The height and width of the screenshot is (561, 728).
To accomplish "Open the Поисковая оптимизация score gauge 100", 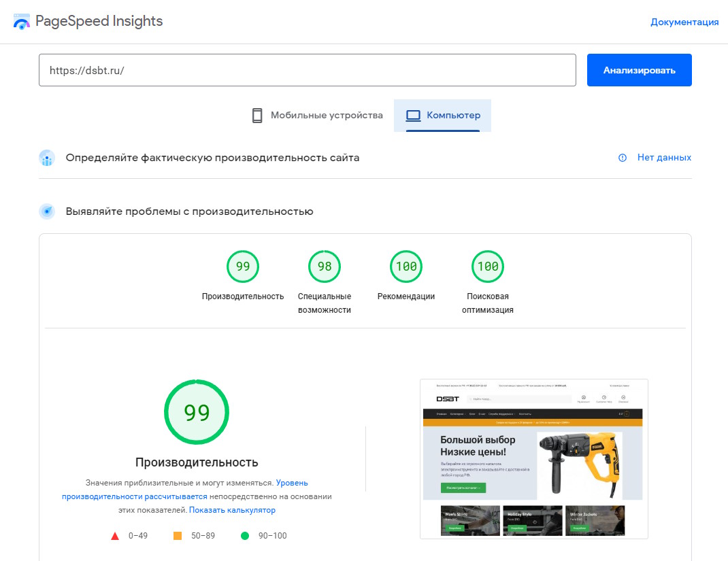I will click(x=488, y=267).
